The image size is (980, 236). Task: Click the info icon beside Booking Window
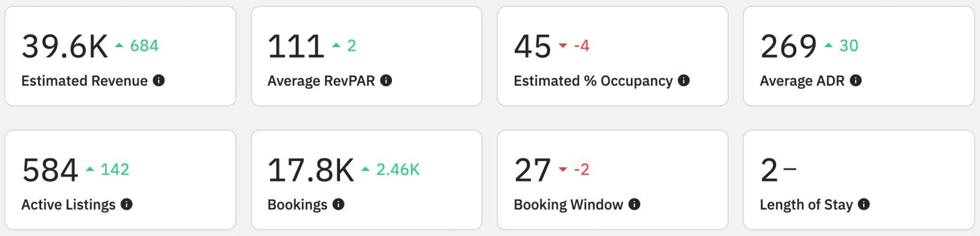(634, 204)
